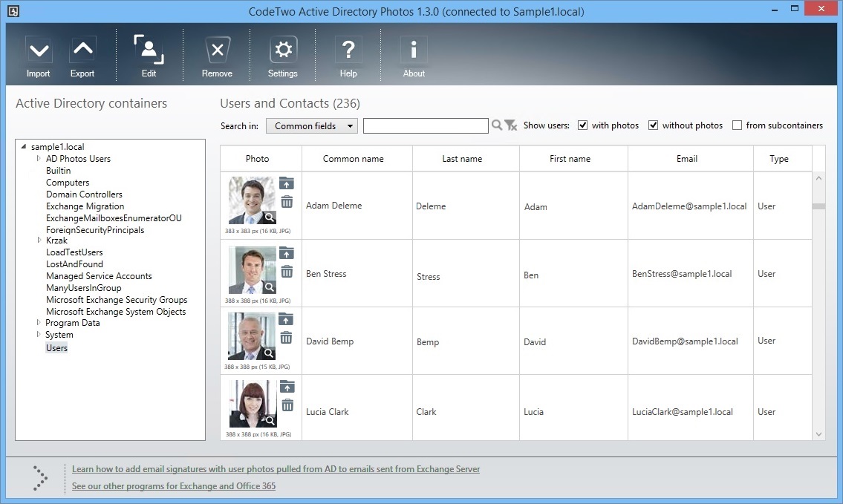Screen dimensions: 843x504
Task: Open the Edit photo tool
Action: 149,50
